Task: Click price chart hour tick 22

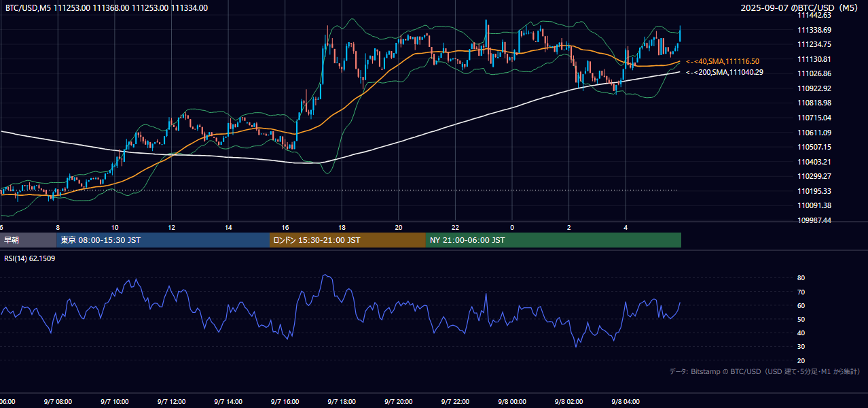Action: pos(455,227)
